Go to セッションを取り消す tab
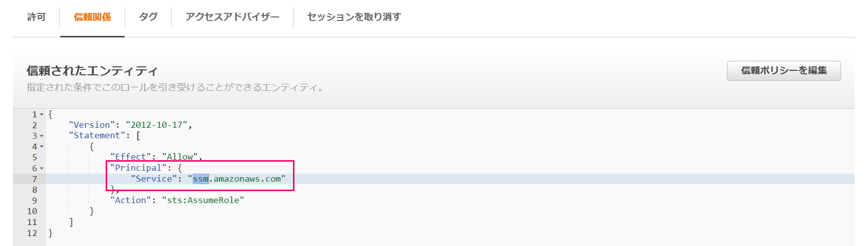The width and height of the screenshot is (868, 246). [354, 17]
